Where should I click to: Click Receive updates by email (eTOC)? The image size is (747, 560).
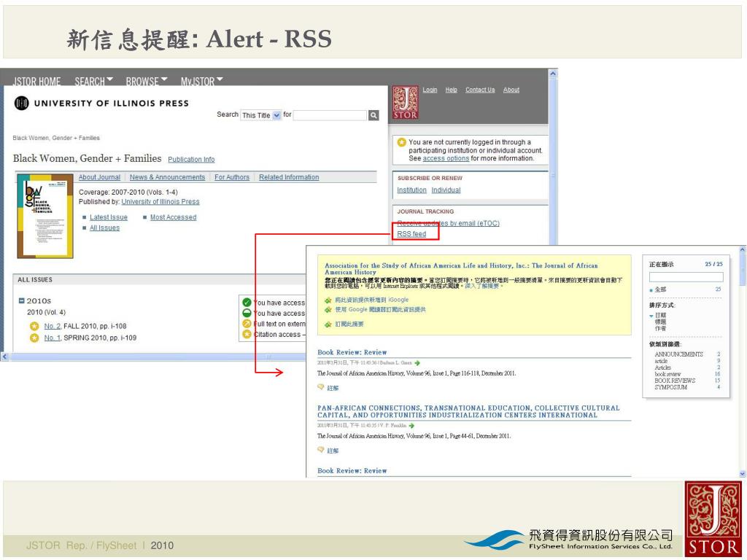(449, 223)
